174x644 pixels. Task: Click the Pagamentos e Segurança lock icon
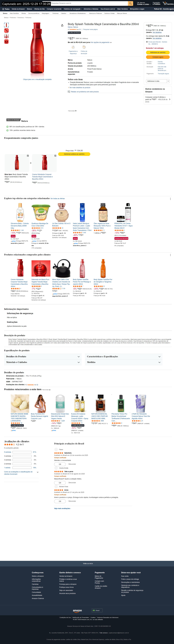[73, 47]
